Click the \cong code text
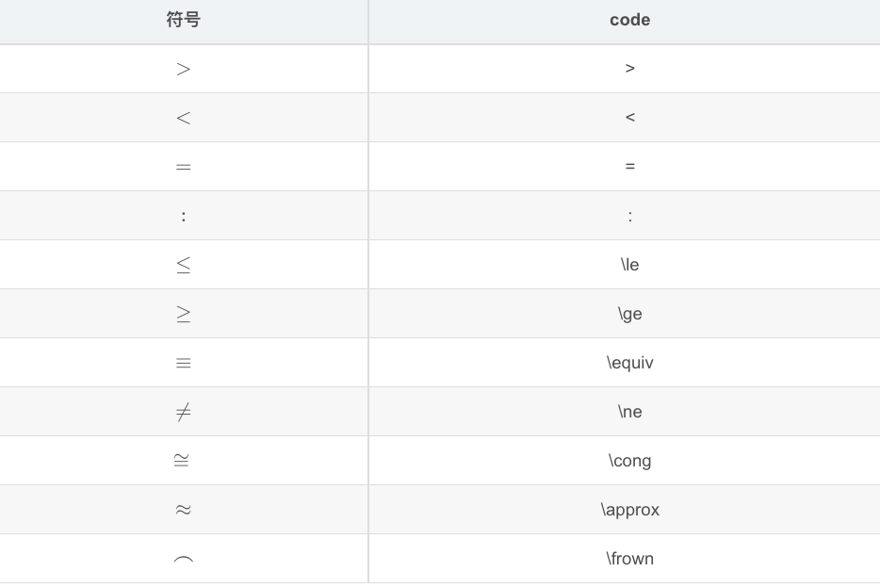Screen dimensions: 880x588 [x=629, y=461]
